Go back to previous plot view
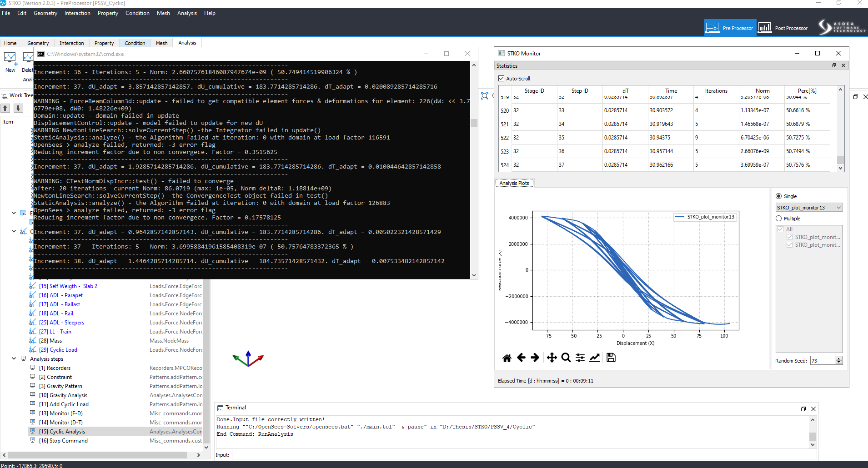Screen dimensions: 868x468 pyautogui.click(x=521, y=358)
